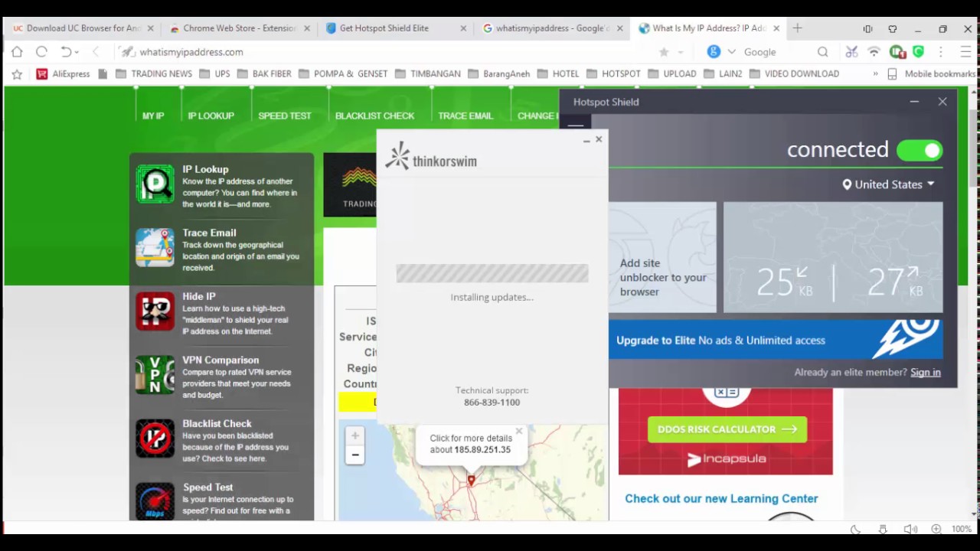This screenshot has width=980, height=551.
Task: Click the IP Lookup sidebar icon
Action: click(155, 184)
